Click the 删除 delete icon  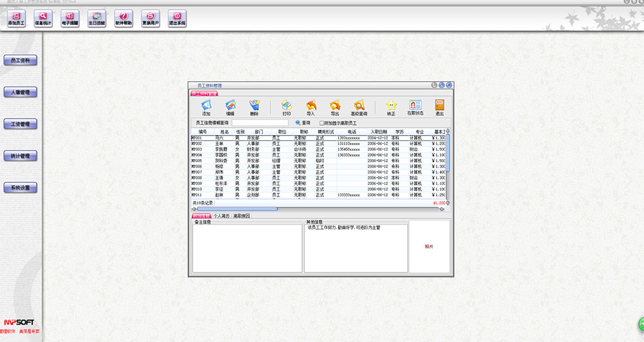pyautogui.click(x=254, y=108)
